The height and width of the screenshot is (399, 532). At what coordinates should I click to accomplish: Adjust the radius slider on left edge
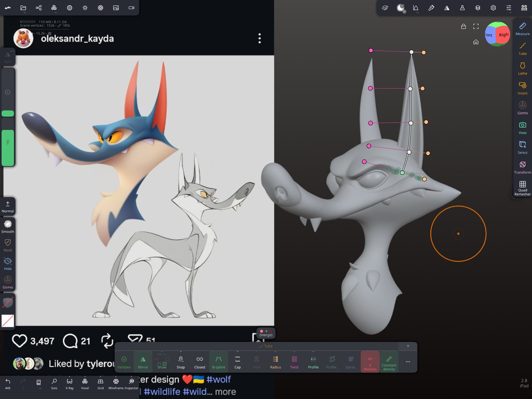pyautogui.click(x=8, y=92)
